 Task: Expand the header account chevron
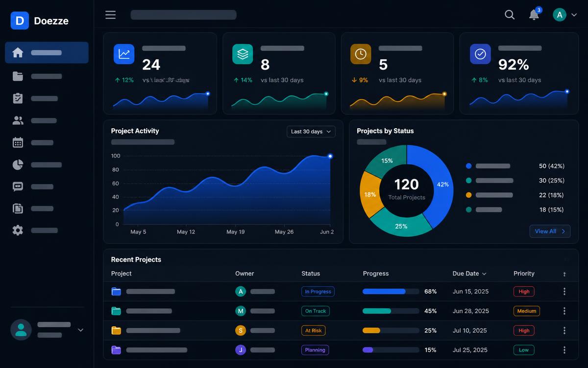click(574, 15)
